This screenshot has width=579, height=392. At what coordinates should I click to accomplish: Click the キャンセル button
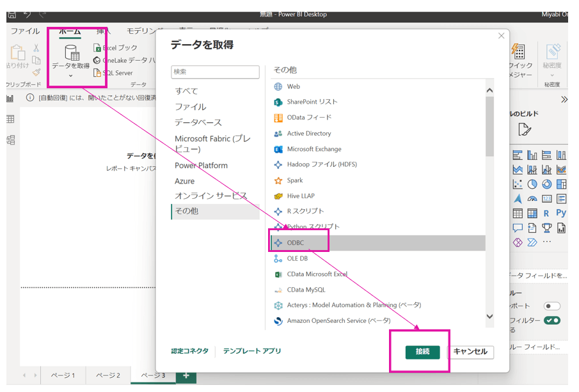[x=470, y=352]
